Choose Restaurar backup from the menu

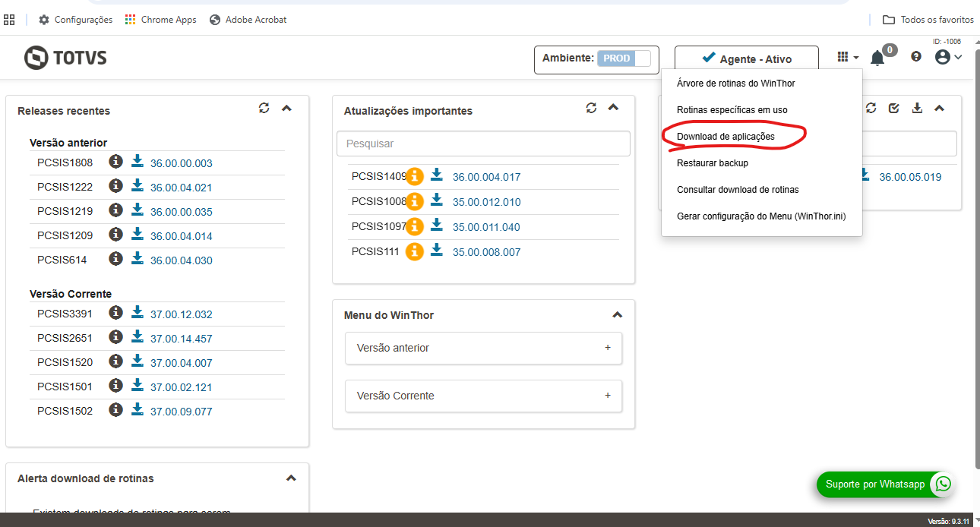coord(713,163)
